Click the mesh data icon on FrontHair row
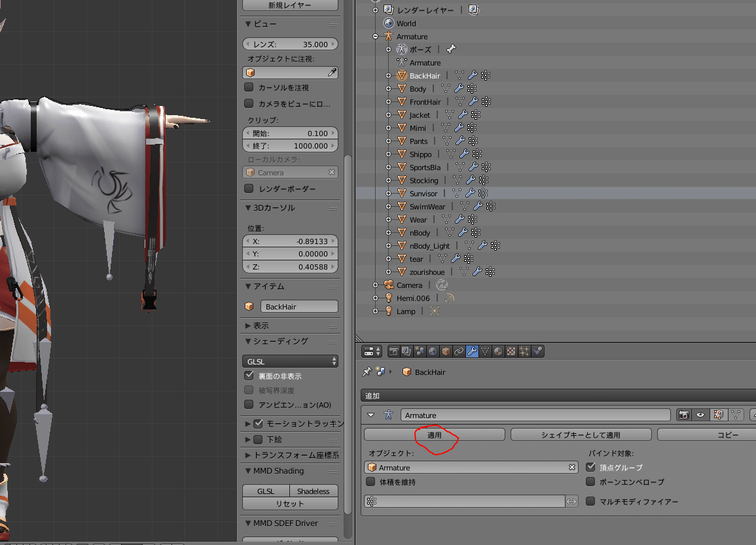 pos(460,101)
